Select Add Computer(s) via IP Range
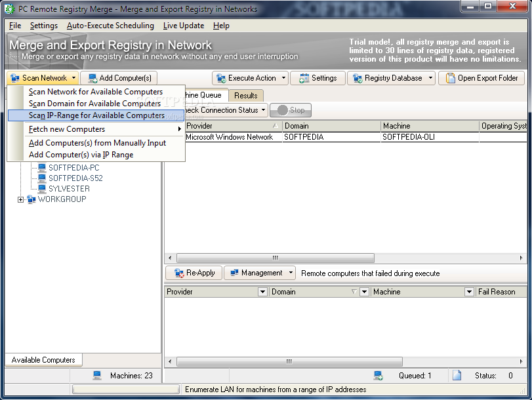This screenshot has height=400, width=532. click(96, 155)
